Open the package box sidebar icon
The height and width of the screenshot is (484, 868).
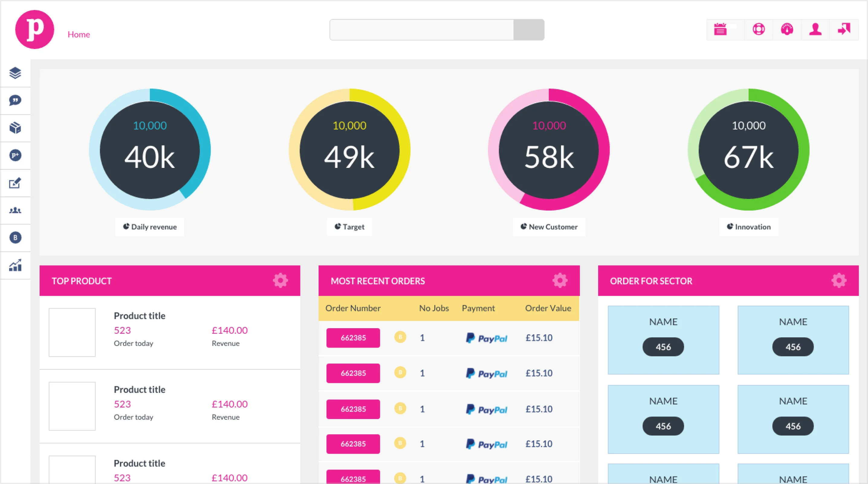(x=15, y=128)
